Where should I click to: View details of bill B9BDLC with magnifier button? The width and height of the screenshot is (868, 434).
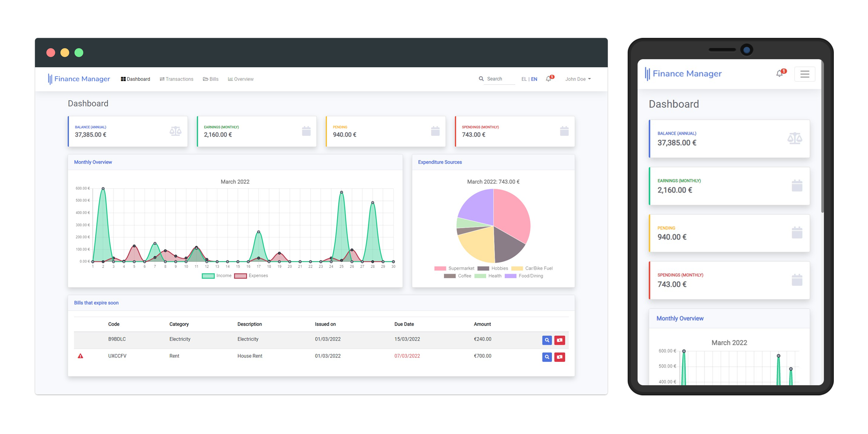(x=547, y=340)
